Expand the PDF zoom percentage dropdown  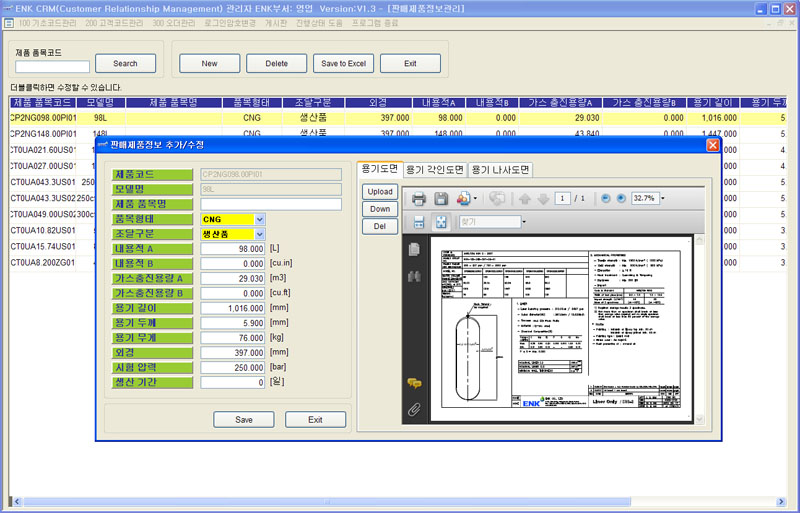point(663,199)
